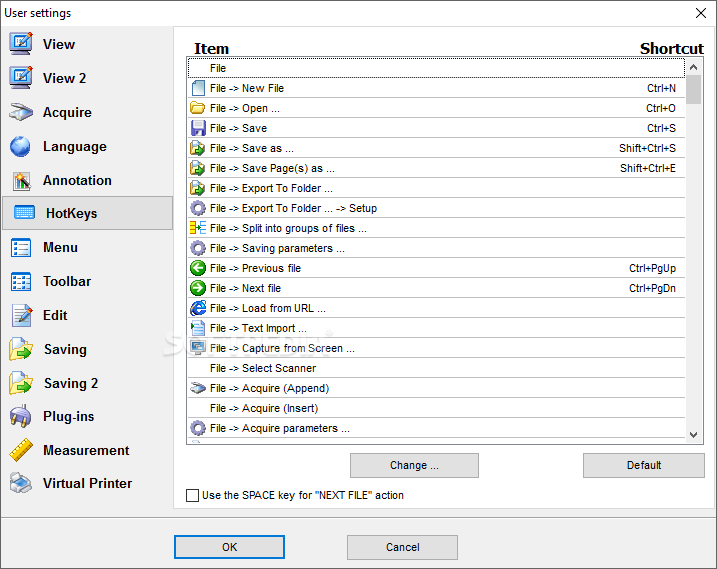Image resolution: width=717 pixels, height=569 pixels.
Task: Open the View settings icon
Action: click(21, 44)
